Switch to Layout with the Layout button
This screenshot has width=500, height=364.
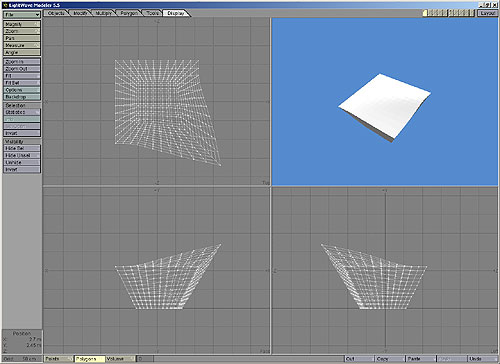pos(487,13)
